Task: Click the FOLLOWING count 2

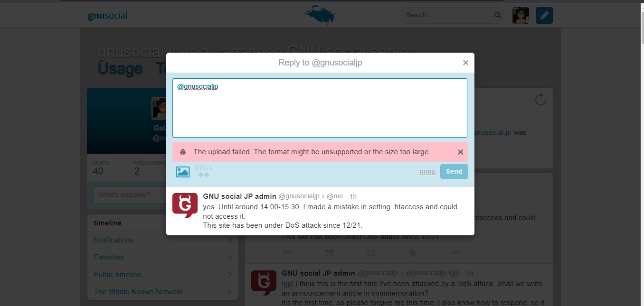Action: [x=137, y=171]
